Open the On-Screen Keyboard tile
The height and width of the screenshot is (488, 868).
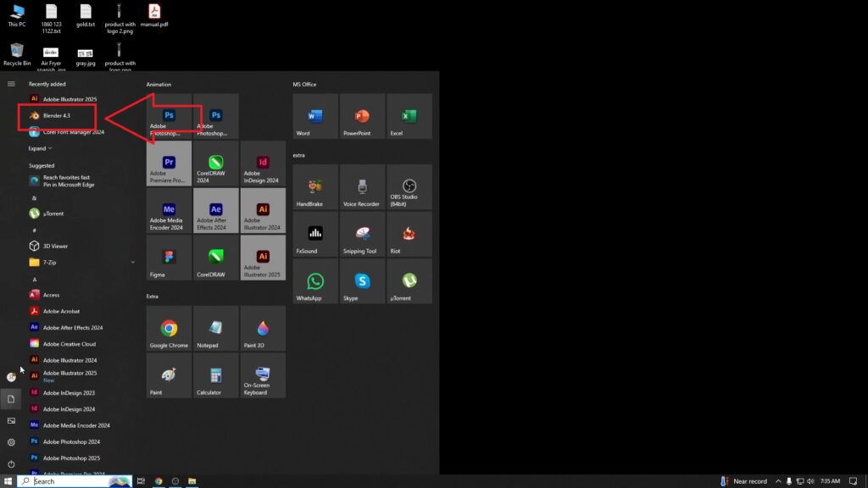[x=263, y=375]
